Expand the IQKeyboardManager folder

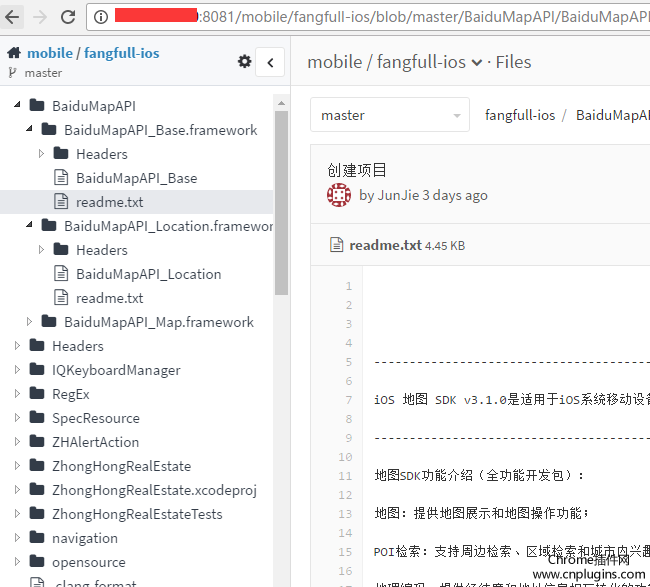point(17,370)
